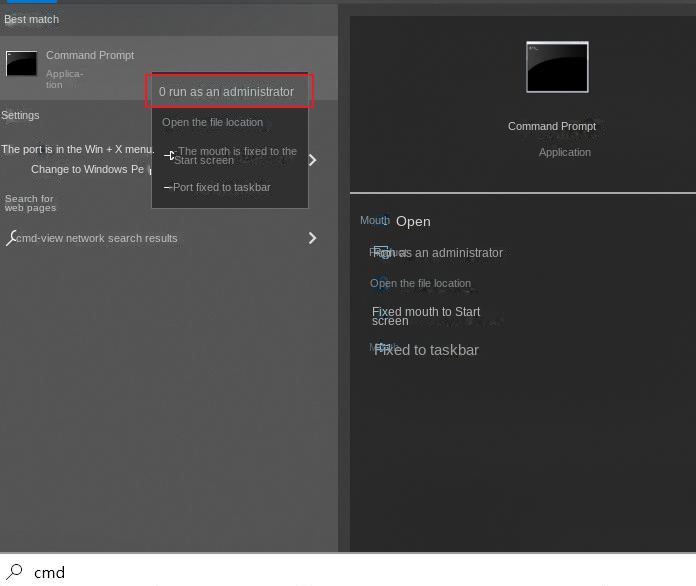Click the taskbar pin icon in right pane
696x586 pixels.
click(381, 349)
